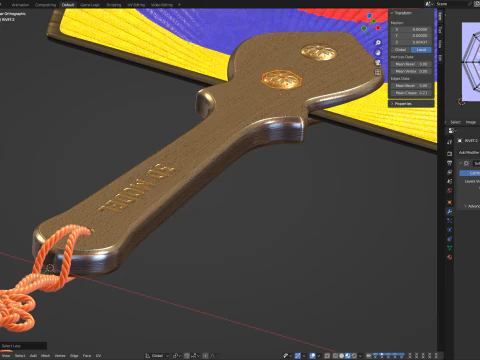
Task: Open the View tab in viewport sidebar
Action: (440, 43)
